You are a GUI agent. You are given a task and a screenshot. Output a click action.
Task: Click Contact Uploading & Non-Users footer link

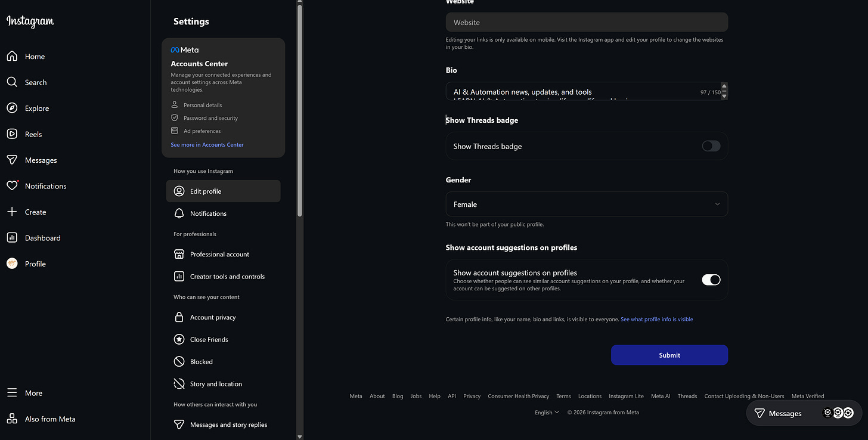click(x=744, y=396)
